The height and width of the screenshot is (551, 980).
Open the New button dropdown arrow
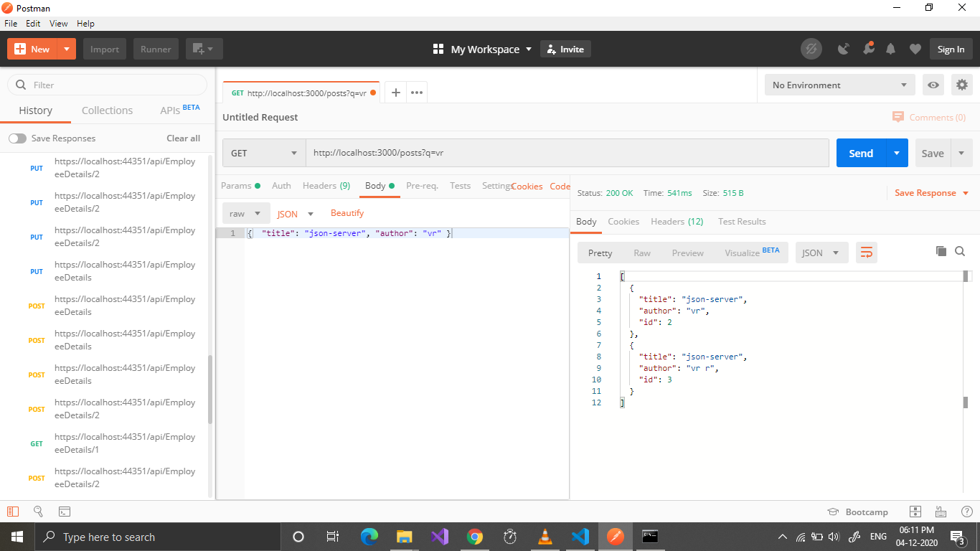click(x=67, y=49)
